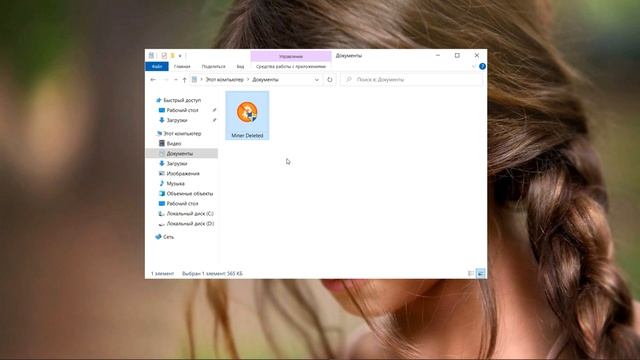Click the Поиск в: Документы search field
Image resolution: width=640 pixels, height=360 pixels.
411,80
